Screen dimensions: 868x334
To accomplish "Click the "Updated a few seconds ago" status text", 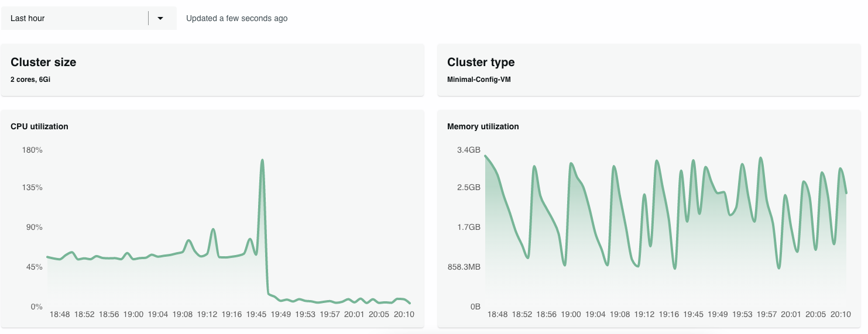I will pos(236,18).
